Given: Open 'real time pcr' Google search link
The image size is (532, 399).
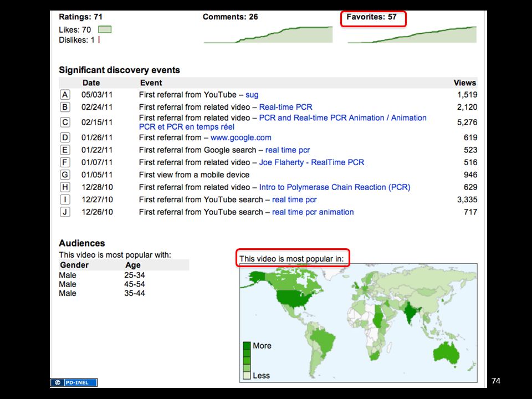Looking at the screenshot, I should [x=288, y=150].
